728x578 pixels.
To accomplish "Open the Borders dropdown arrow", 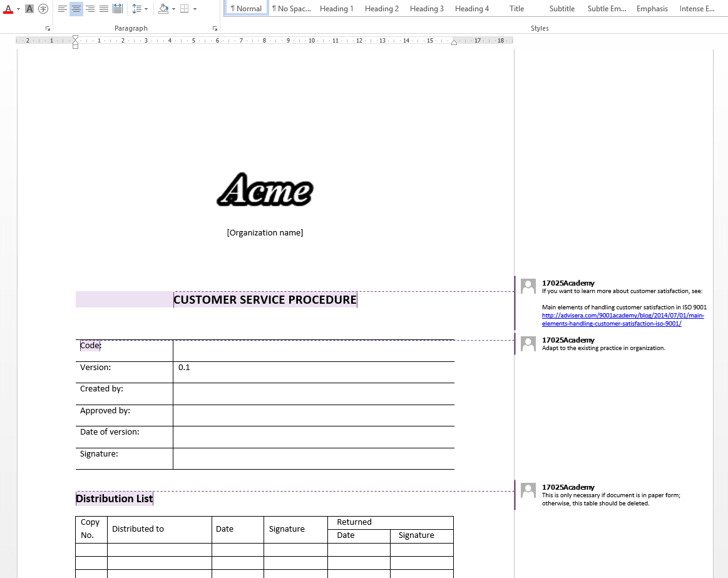I will pos(195,9).
